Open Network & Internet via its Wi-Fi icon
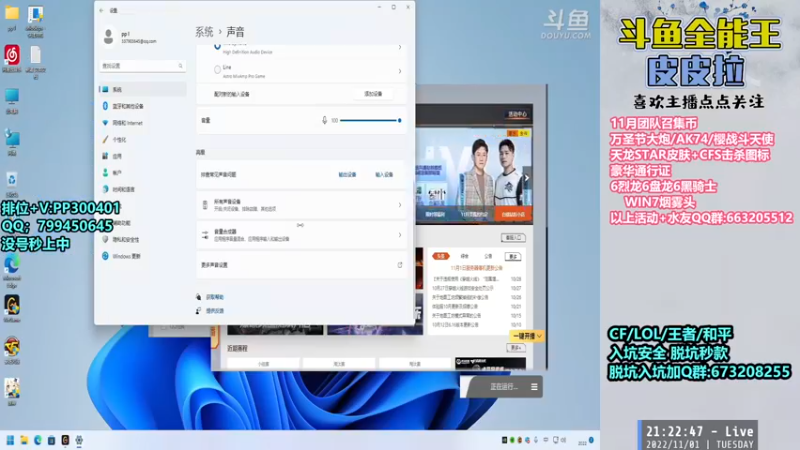The width and height of the screenshot is (800, 450). tap(105, 123)
